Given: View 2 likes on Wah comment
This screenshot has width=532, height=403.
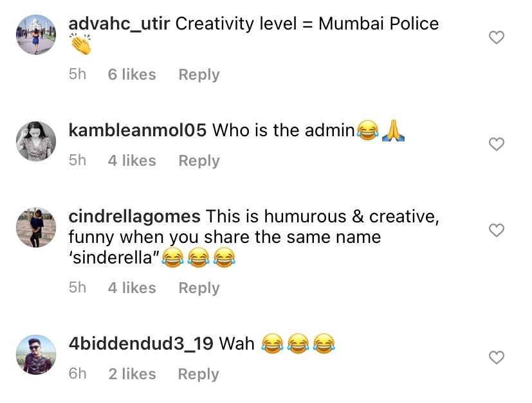Looking at the screenshot, I should [x=133, y=374].
